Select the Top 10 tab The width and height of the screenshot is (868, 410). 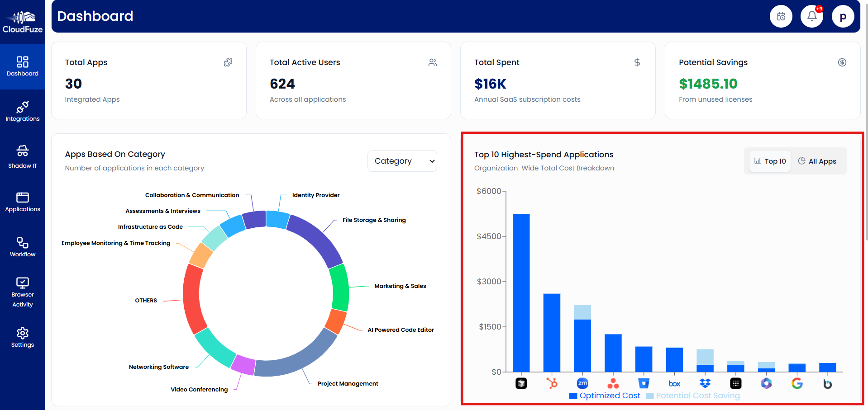[x=769, y=161]
